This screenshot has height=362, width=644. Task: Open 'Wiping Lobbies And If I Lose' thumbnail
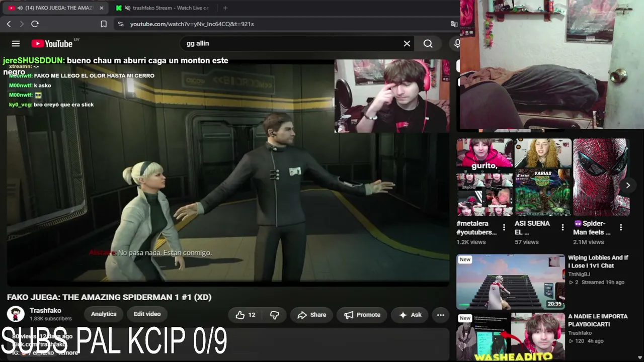coord(511,282)
